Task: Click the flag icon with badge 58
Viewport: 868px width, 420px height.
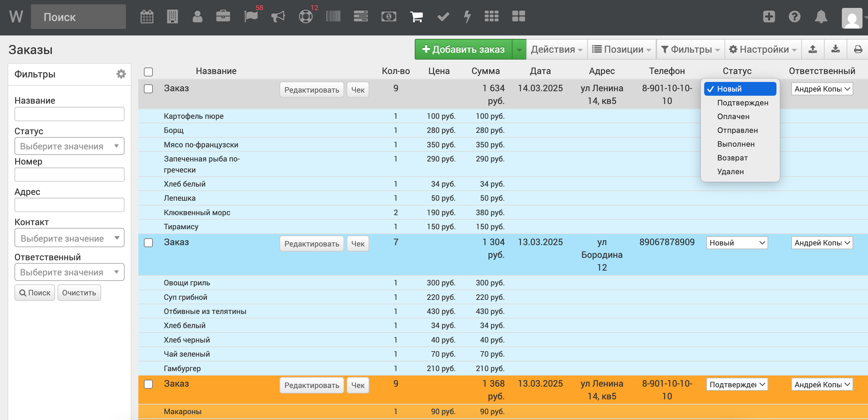Action: click(251, 17)
